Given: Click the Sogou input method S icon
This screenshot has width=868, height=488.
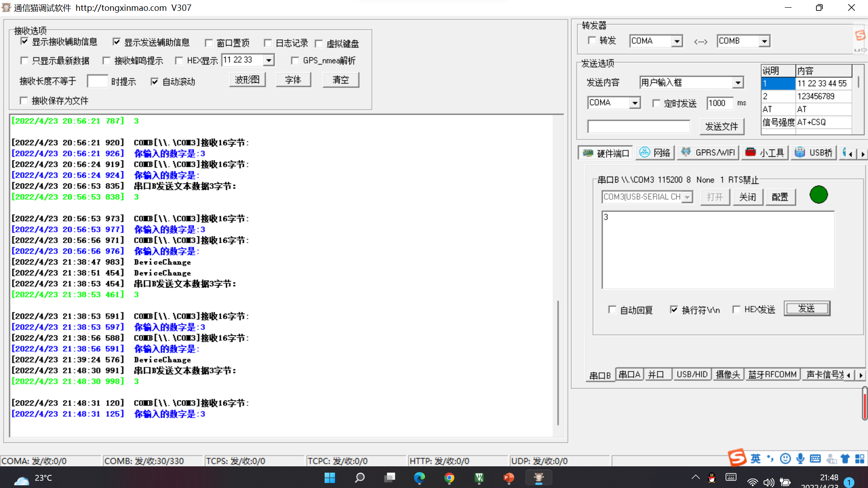Looking at the screenshot, I should pos(737,458).
